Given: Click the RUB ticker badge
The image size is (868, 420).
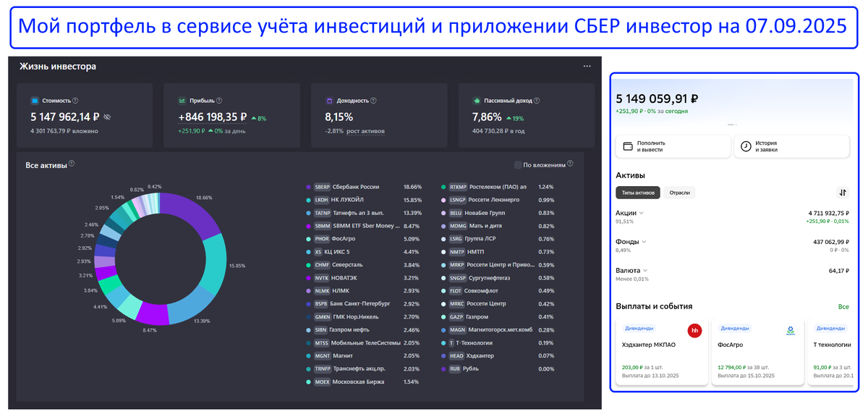Looking at the screenshot, I should (x=456, y=369).
